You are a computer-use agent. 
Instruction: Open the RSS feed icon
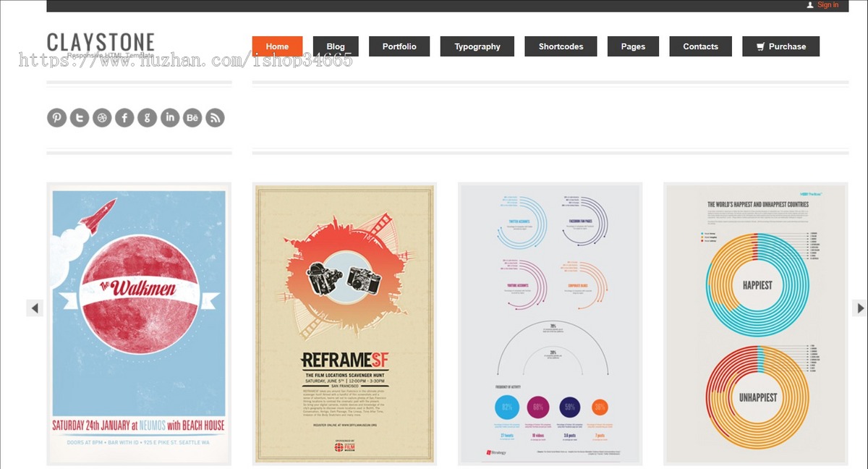(x=215, y=117)
